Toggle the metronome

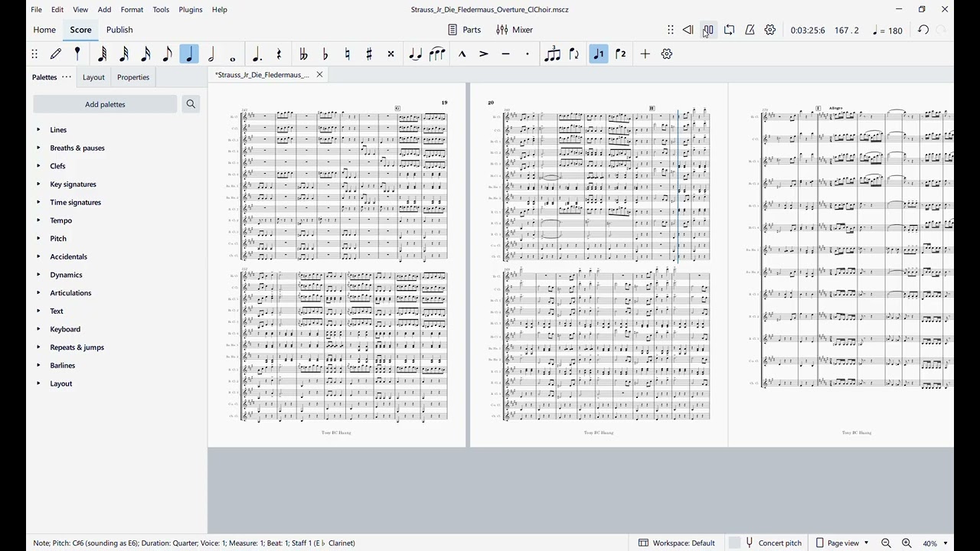(750, 31)
